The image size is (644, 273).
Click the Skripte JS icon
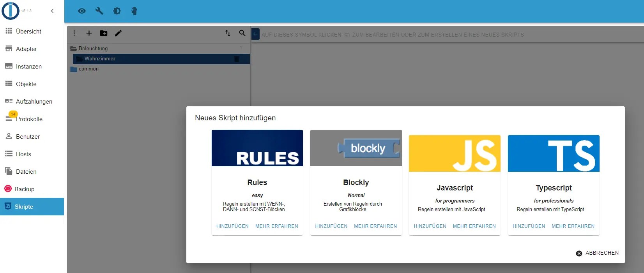coord(8,206)
